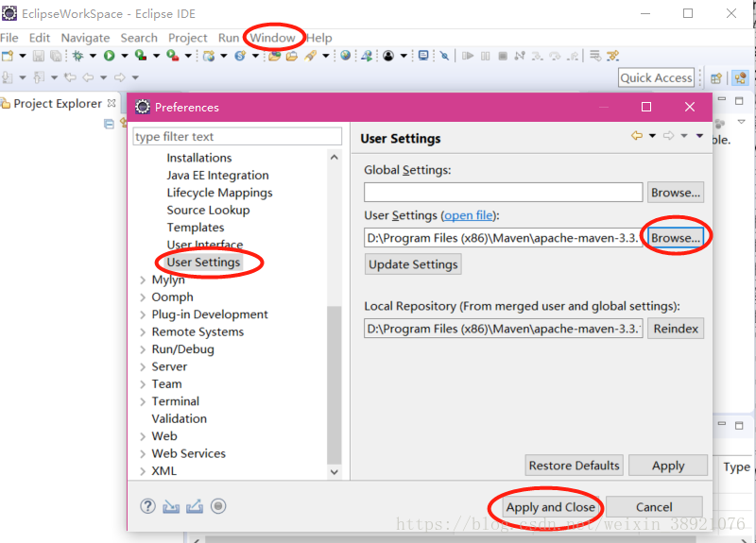Click the Open Perspective icon
Screen dimensions: 756x543
pyautogui.click(x=716, y=78)
